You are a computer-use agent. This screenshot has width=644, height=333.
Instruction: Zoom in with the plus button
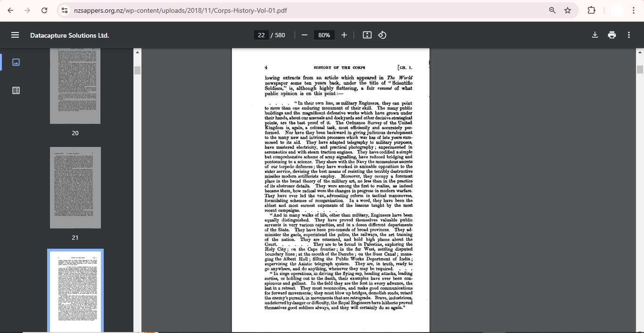tap(344, 35)
